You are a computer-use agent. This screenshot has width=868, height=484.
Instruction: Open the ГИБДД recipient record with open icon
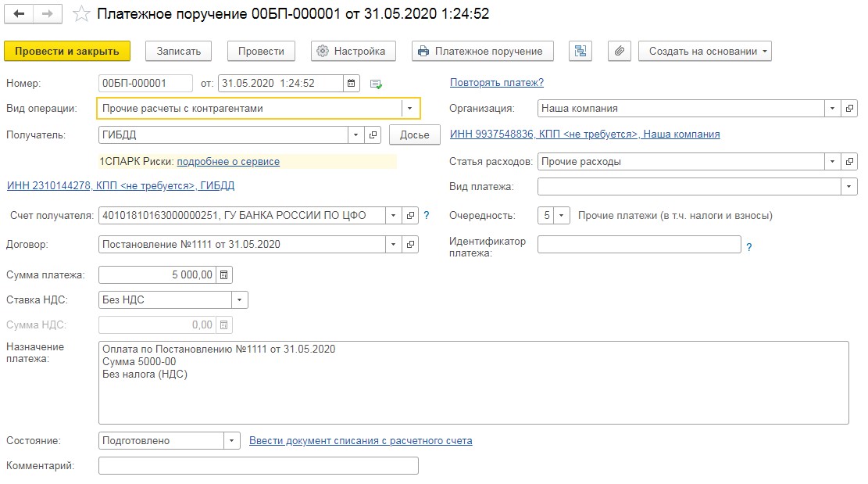tap(373, 135)
